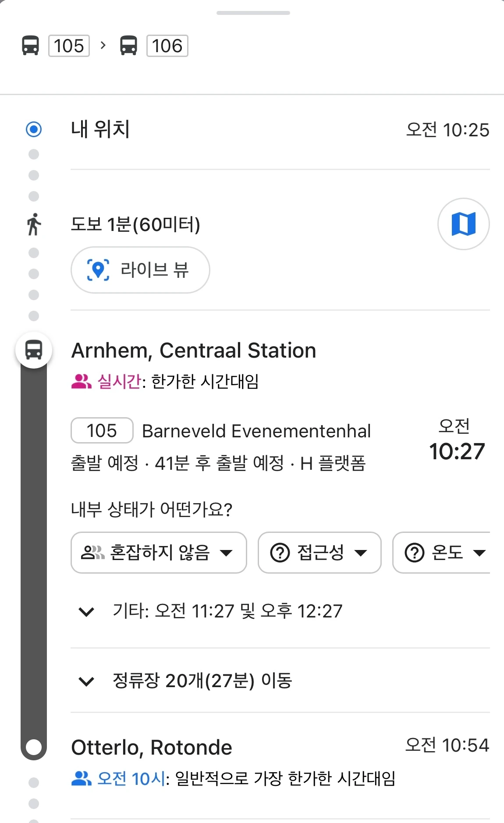Tap the blue my-location dot icon
This screenshot has width=504, height=823.
tap(34, 129)
